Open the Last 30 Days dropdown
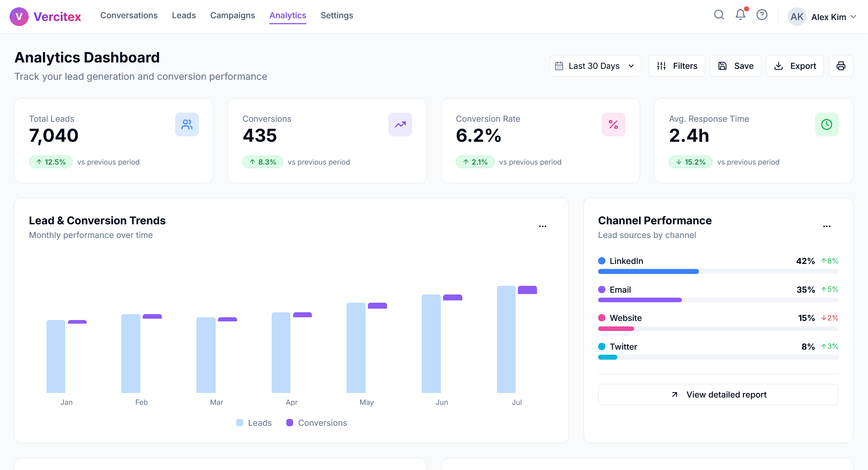This screenshot has width=868, height=470. click(x=595, y=66)
